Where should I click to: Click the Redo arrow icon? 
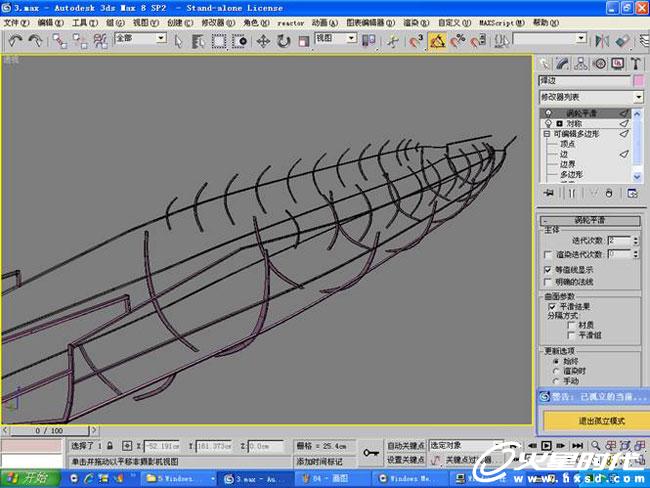[x=35, y=41]
